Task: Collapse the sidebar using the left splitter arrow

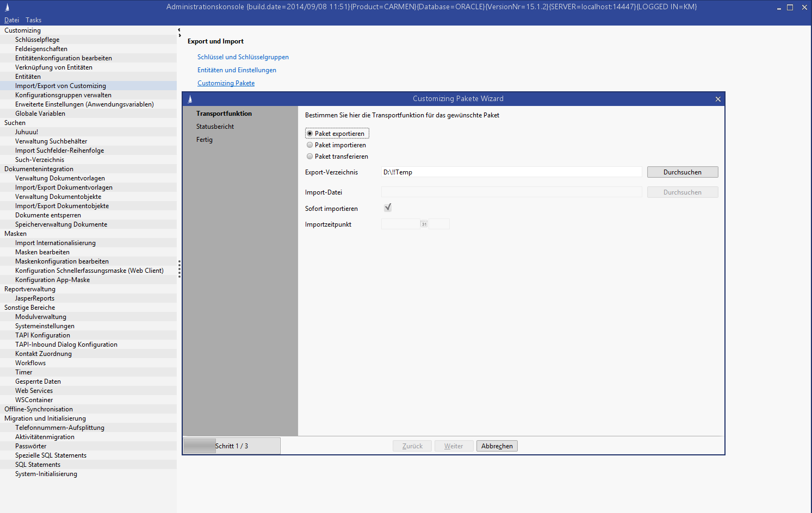Action: click(x=179, y=30)
